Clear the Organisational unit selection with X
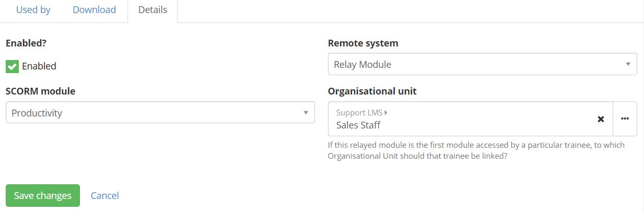The width and height of the screenshot is (644, 212). 601,119
